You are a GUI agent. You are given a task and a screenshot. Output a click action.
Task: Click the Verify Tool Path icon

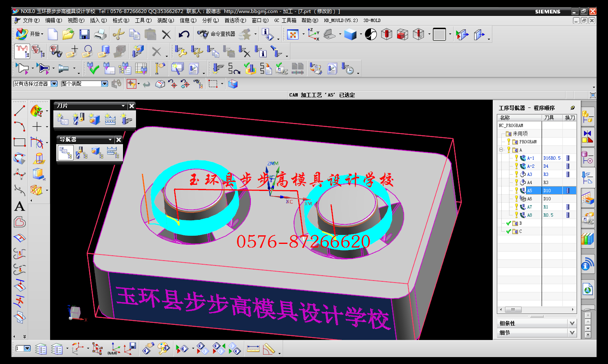click(250, 68)
